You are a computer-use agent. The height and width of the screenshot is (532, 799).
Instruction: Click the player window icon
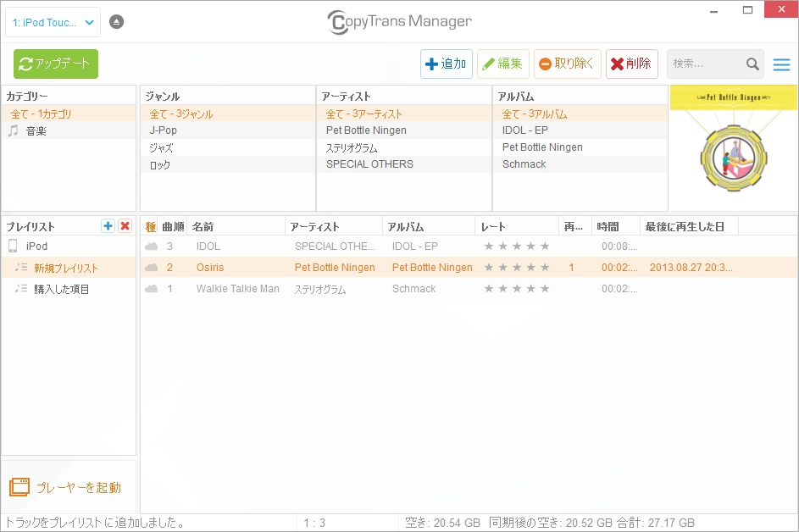pos(19,487)
